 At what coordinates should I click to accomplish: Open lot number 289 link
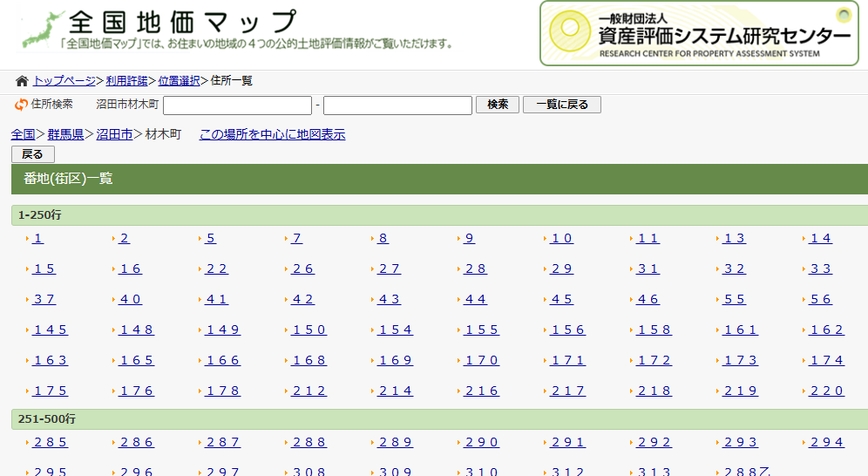pos(396,442)
